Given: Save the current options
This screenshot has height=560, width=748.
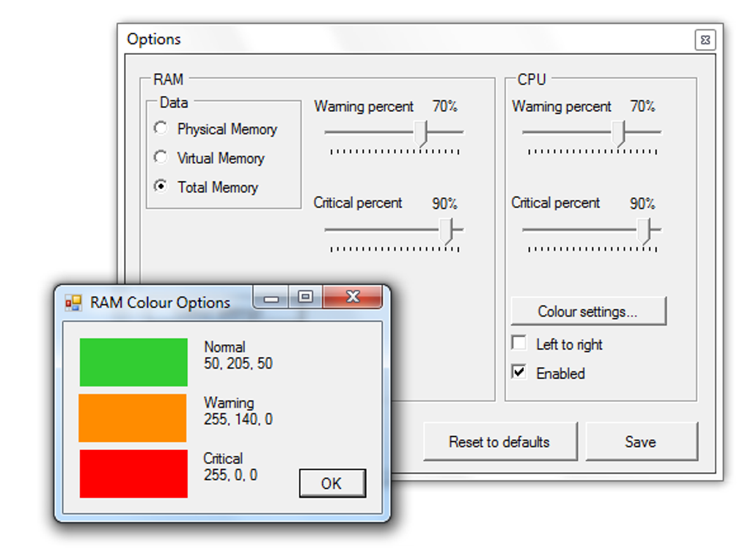Looking at the screenshot, I should pos(641,441).
